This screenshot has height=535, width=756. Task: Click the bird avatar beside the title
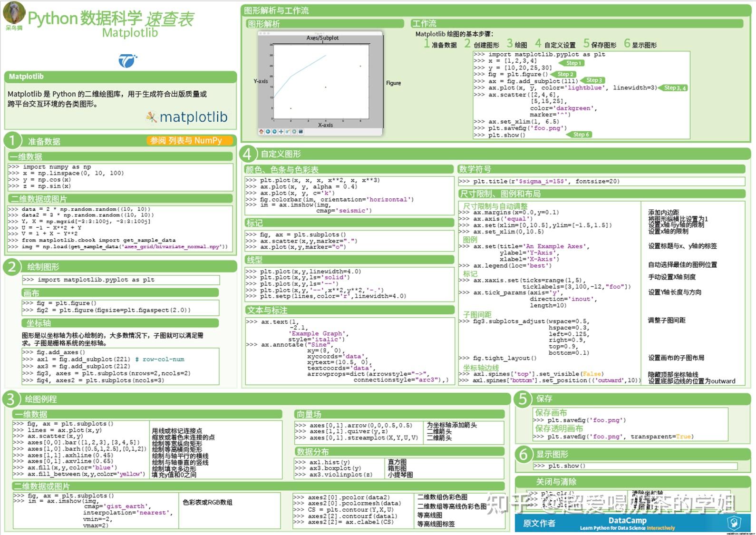coord(14,12)
